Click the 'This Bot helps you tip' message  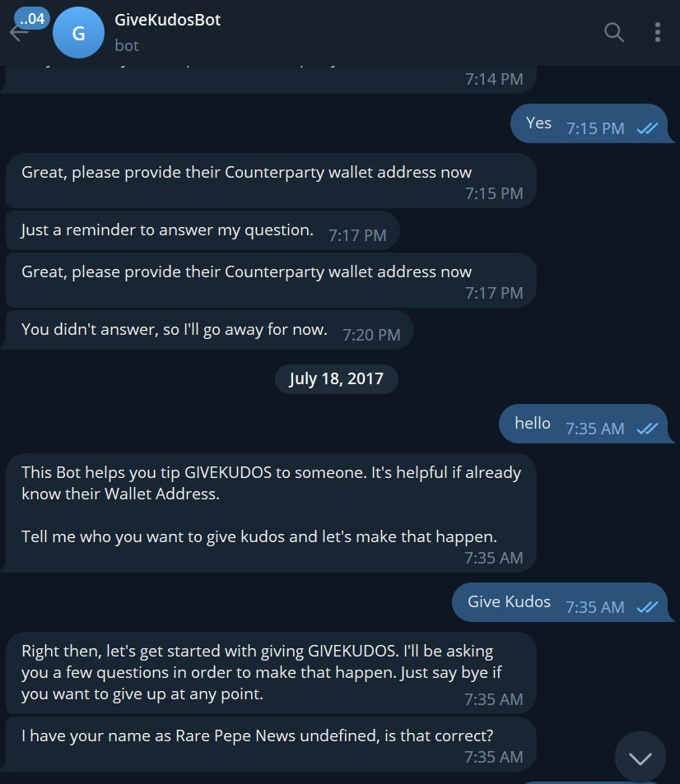(x=271, y=513)
